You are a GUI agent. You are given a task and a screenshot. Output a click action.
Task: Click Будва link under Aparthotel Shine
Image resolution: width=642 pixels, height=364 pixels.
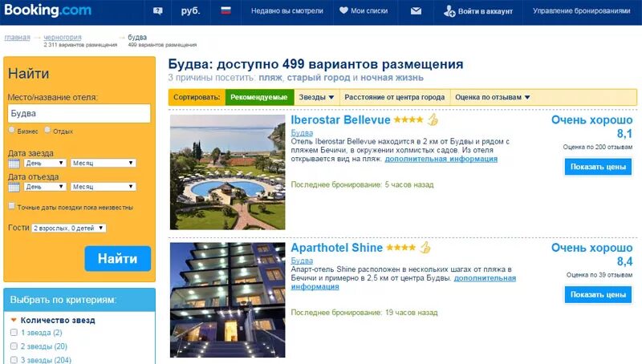point(302,261)
